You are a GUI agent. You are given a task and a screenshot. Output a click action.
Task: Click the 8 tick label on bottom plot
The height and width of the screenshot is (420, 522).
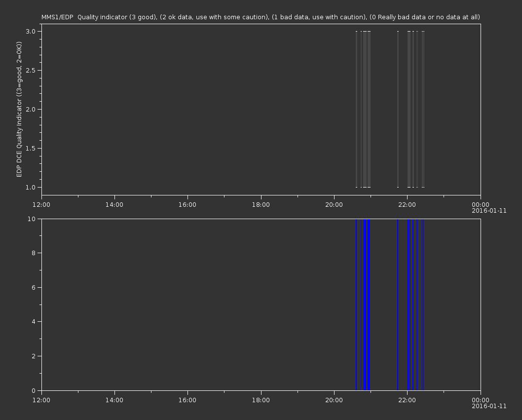[x=34, y=253]
